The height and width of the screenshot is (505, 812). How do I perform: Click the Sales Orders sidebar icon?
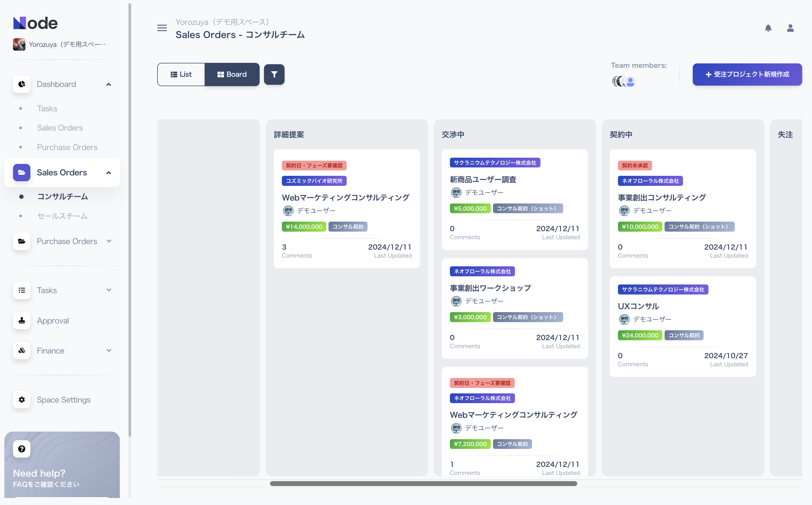pyautogui.click(x=21, y=172)
